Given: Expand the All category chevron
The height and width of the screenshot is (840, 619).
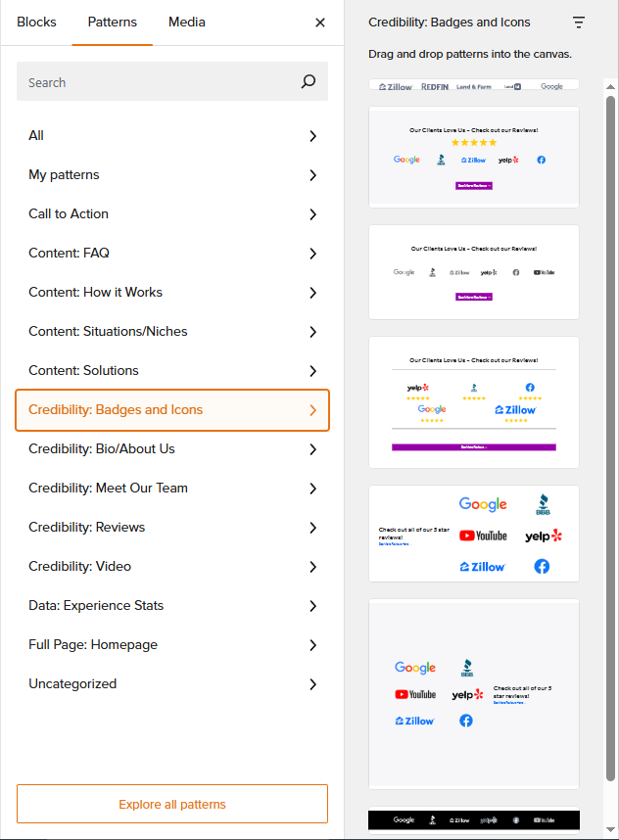Looking at the screenshot, I should point(313,136).
